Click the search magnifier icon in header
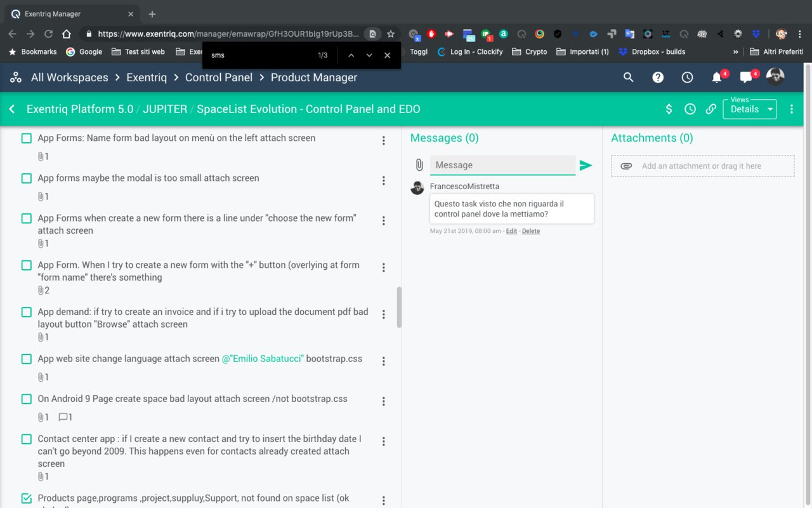The width and height of the screenshot is (812, 508). pyautogui.click(x=628, y=77)
